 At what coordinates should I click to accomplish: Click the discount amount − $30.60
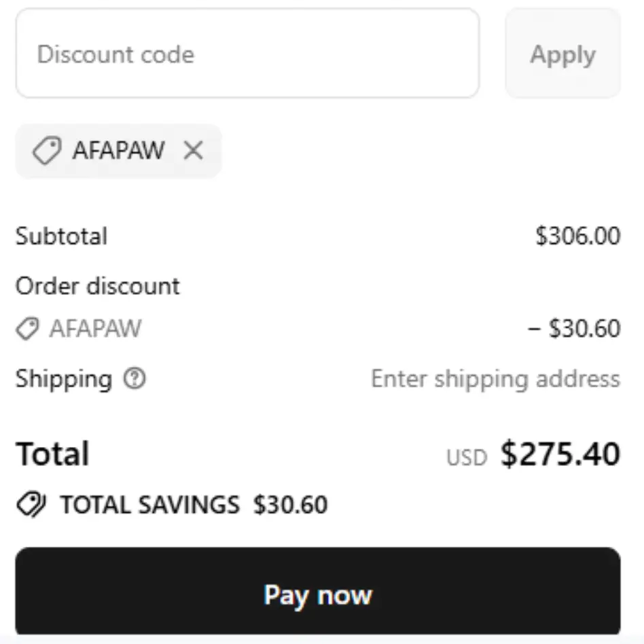click(x=574, y=329)
